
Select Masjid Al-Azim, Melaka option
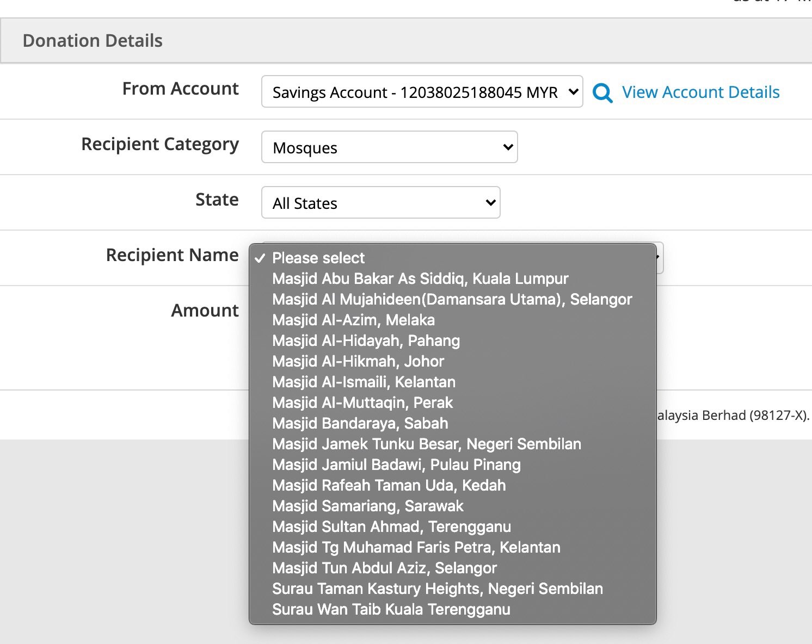(x=452, y=320)
